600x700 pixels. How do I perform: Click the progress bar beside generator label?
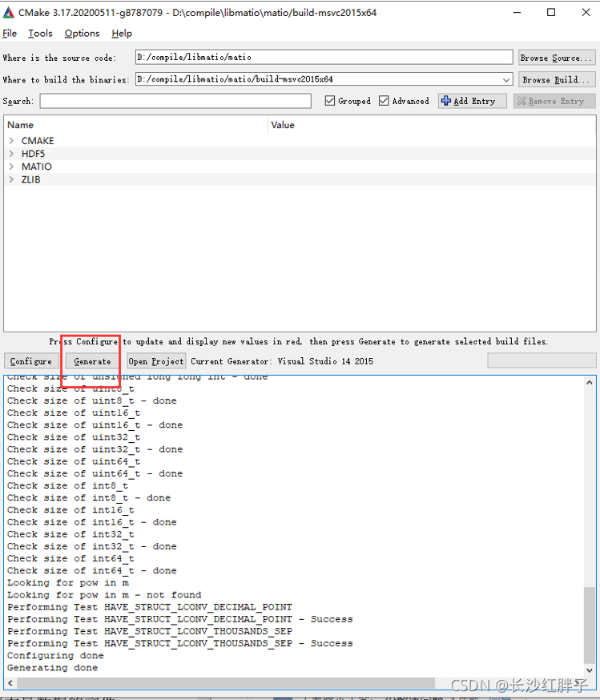tap(542, 360)
